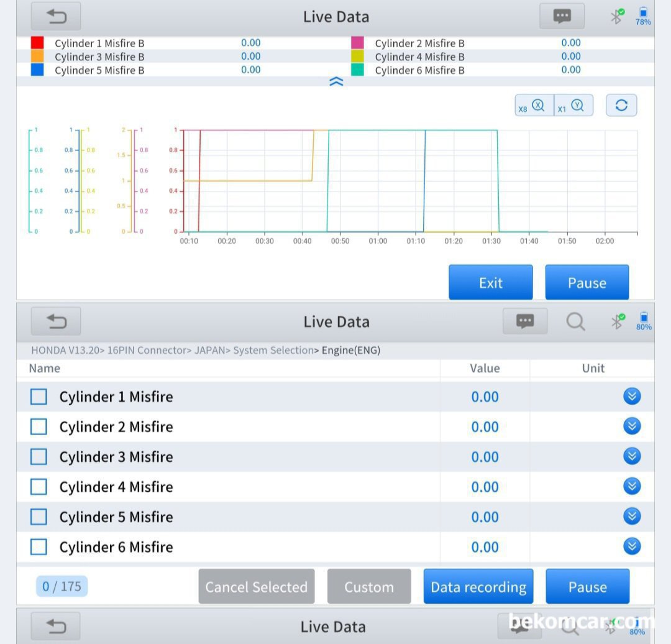Enable the Cylinder 3 Misfire checkbox
The image size is (671, 644).
pos(39,457)
